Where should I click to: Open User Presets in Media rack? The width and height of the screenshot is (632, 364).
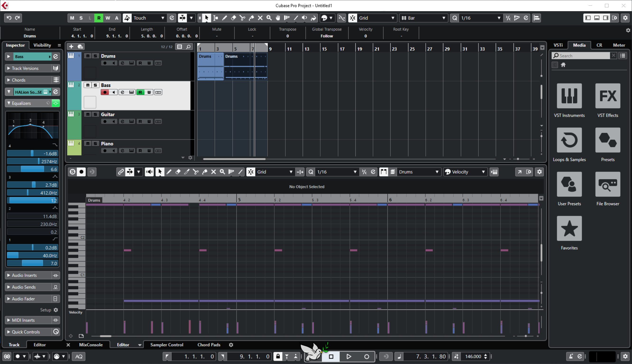coord(569,184)
